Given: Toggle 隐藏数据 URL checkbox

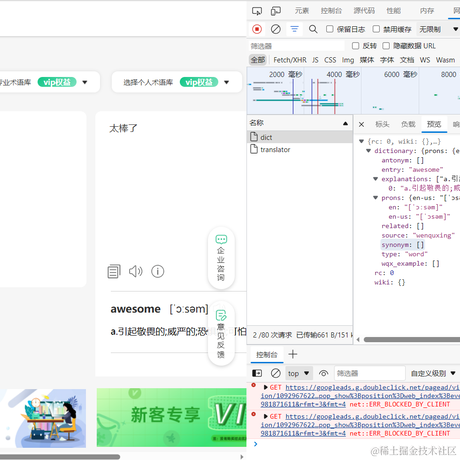Looking at the screenshot, I should click(x=386, y=45).
